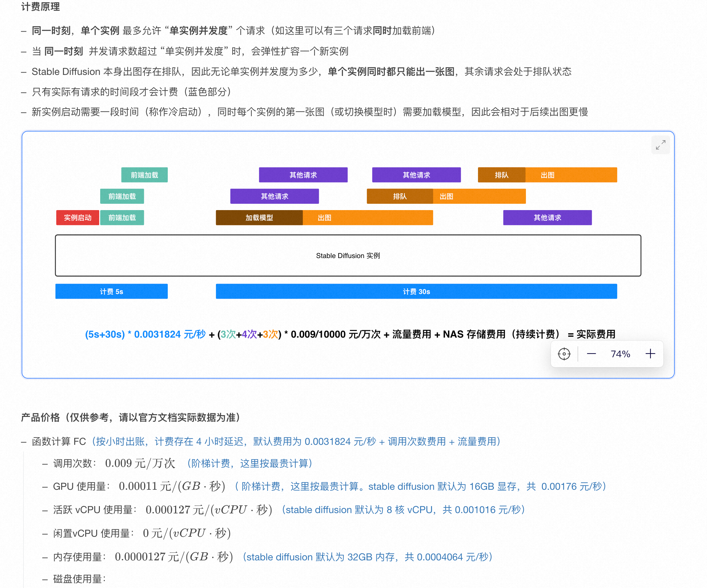Screen dimensions: 707x588
Task: Click the blue 16GB 显存 note text
Action: (x=420, y=486)
